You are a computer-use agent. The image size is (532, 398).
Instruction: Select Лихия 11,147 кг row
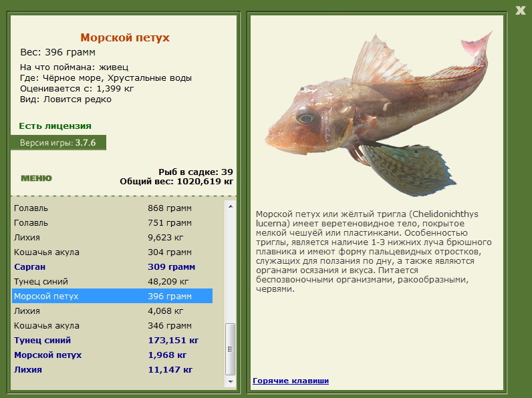pos(112,369)
